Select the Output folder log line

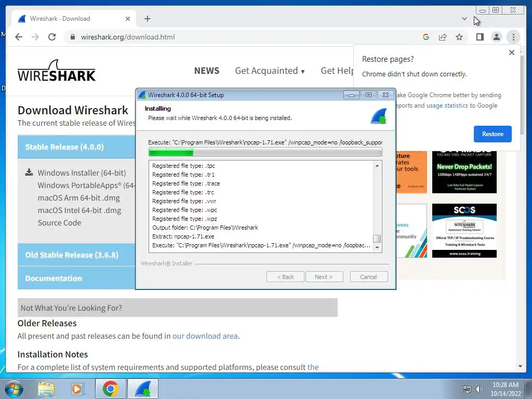coord(205,228)
